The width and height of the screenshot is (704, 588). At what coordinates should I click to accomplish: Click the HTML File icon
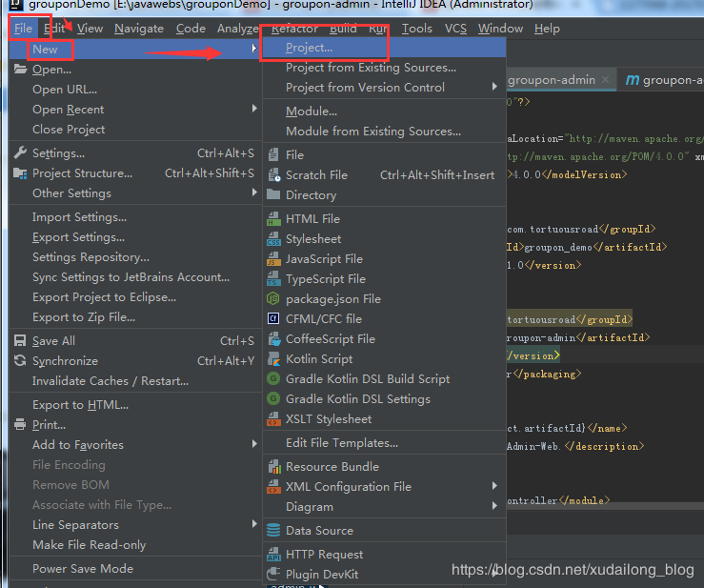pos(273,219)
